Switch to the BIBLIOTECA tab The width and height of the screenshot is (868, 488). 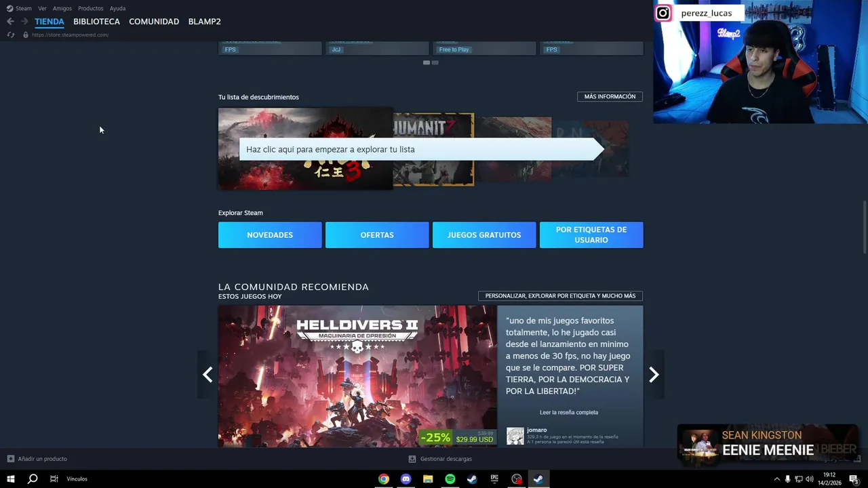pyautogui.click(x=96, y=22)
